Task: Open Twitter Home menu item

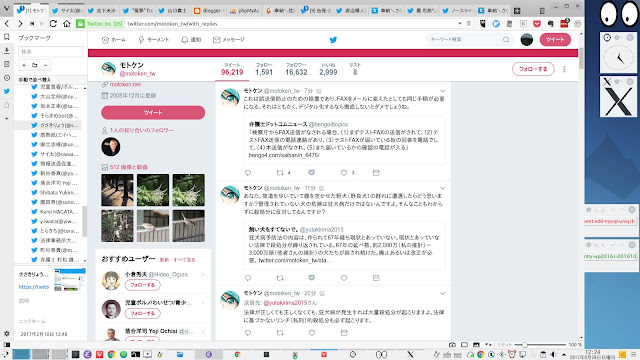Action: [114, 40]
